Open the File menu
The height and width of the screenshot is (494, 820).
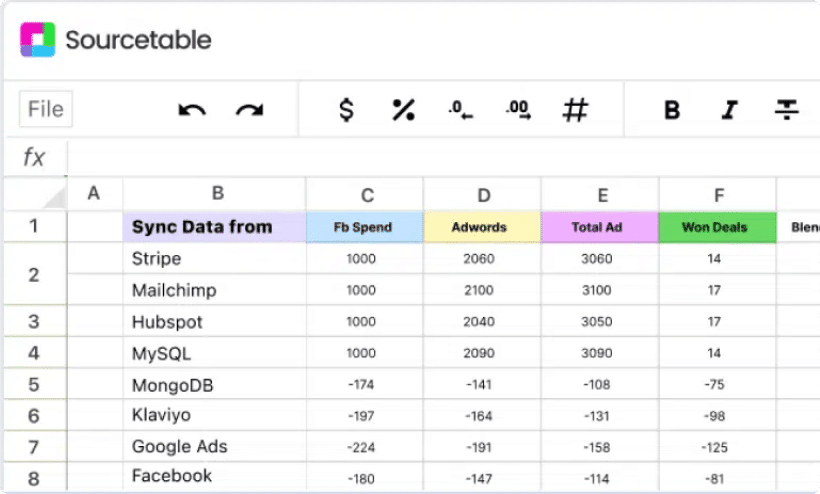click(46, 109)
